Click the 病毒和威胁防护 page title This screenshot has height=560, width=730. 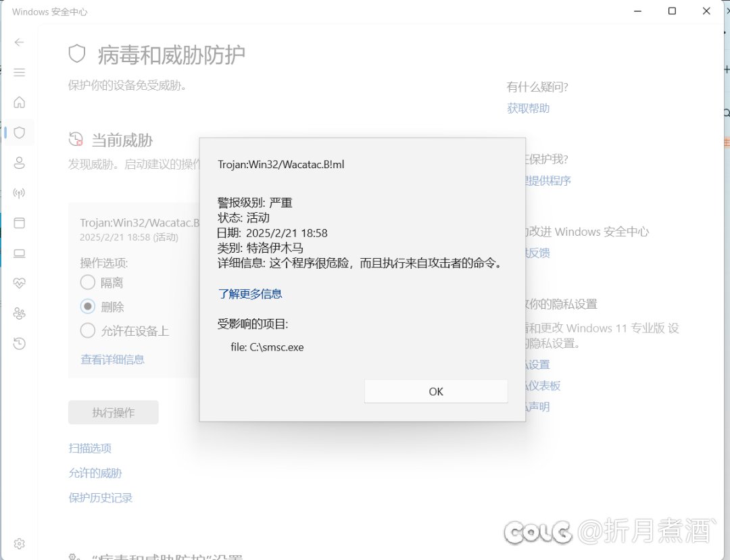(x=171, y=55)
